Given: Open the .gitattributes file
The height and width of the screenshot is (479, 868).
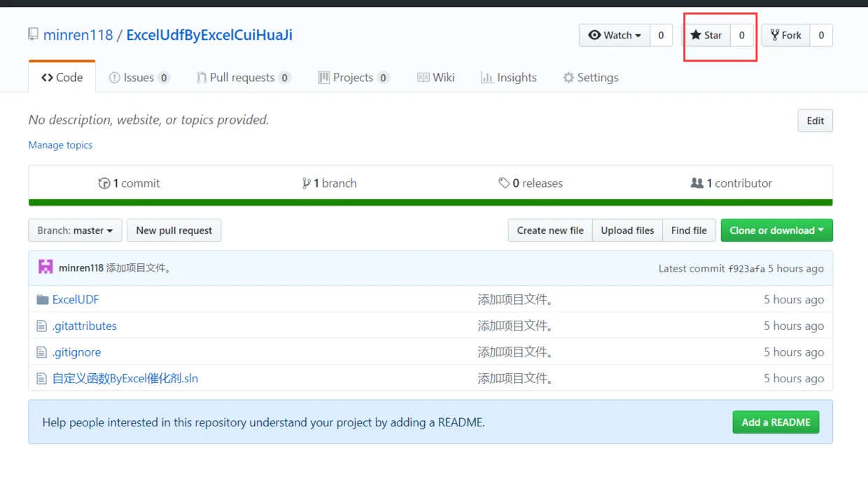Looking at the screenshot, I should pos(85,326).
